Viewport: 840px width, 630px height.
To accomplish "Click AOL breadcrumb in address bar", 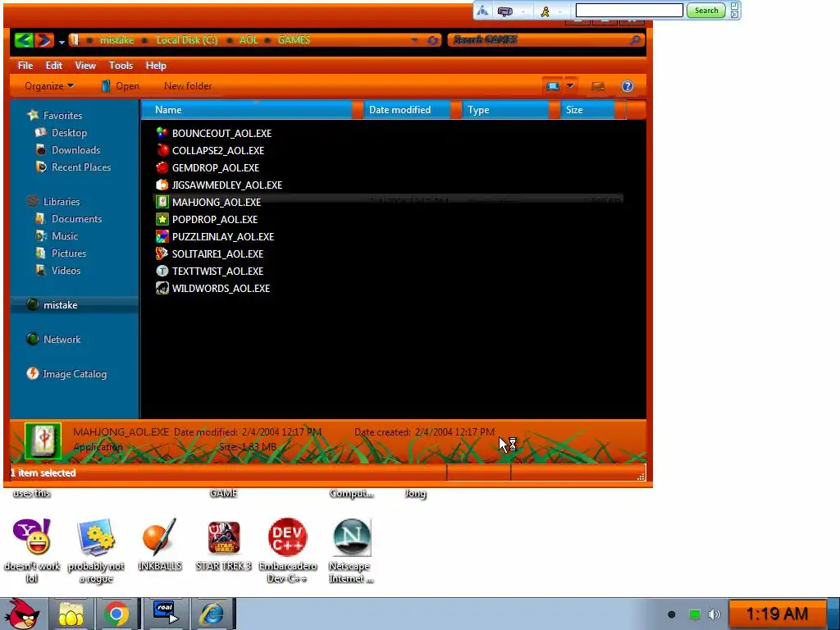I will [248, 40].
